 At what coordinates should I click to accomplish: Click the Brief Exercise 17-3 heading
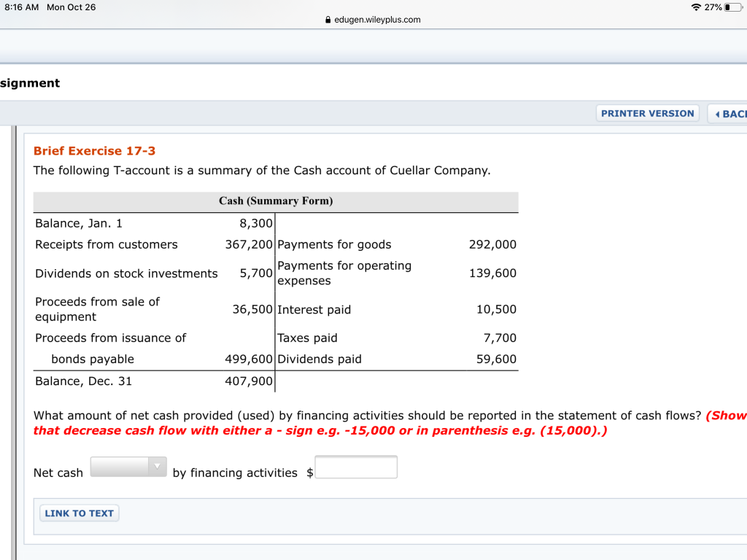tap(94, 151)
